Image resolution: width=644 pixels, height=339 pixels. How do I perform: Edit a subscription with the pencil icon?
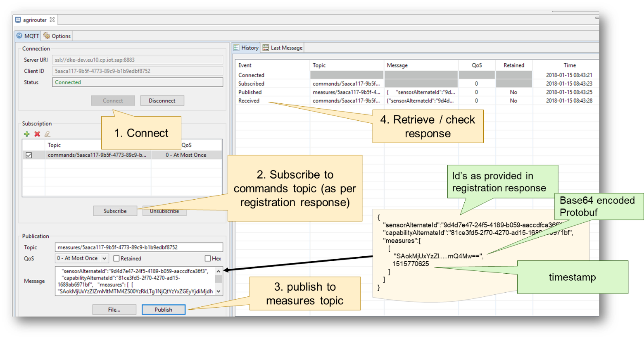click(x=47, y=134)
